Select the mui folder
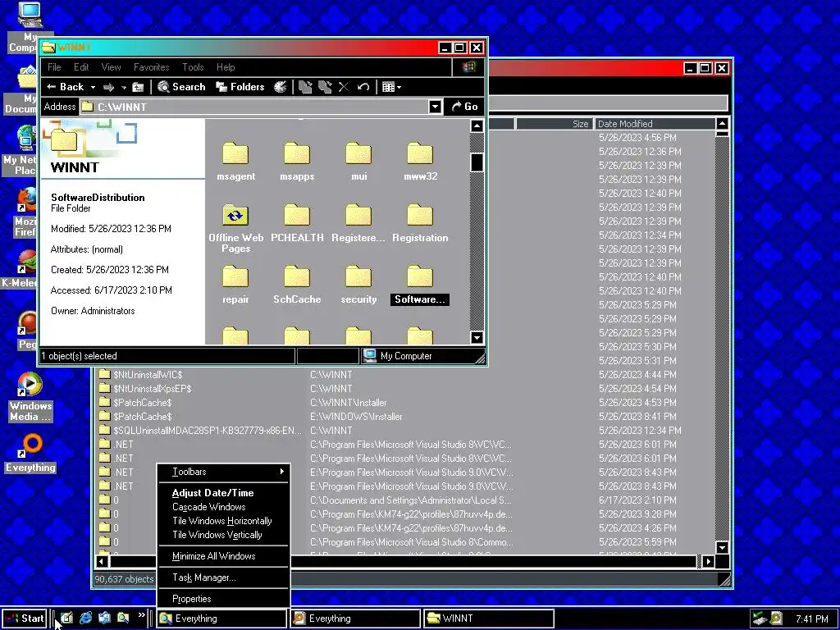Viewport: 840px width, 630px height. 359,162
